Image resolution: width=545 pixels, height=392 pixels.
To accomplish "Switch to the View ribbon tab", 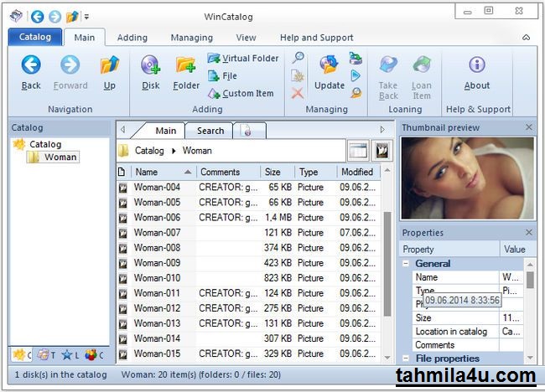I will click(246, 38).
